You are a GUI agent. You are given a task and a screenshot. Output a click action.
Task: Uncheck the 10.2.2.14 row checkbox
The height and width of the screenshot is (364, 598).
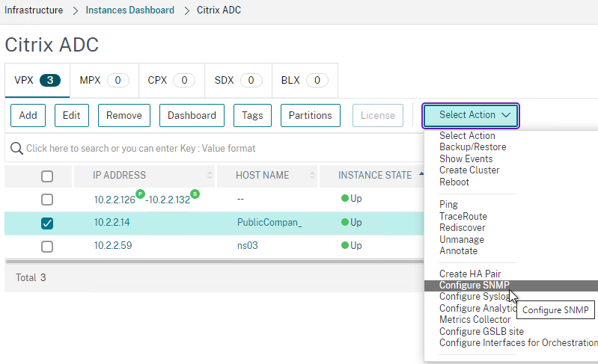[47, 223]
